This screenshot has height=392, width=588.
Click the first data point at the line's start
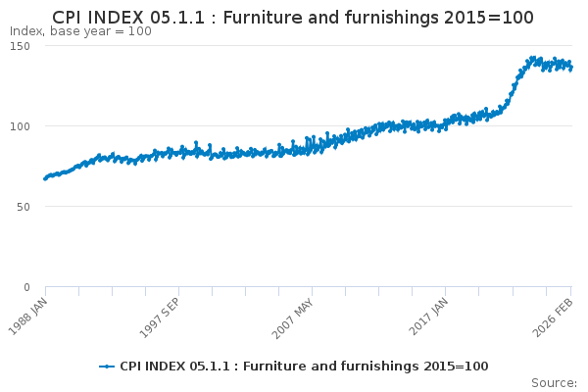click(45, 178)
